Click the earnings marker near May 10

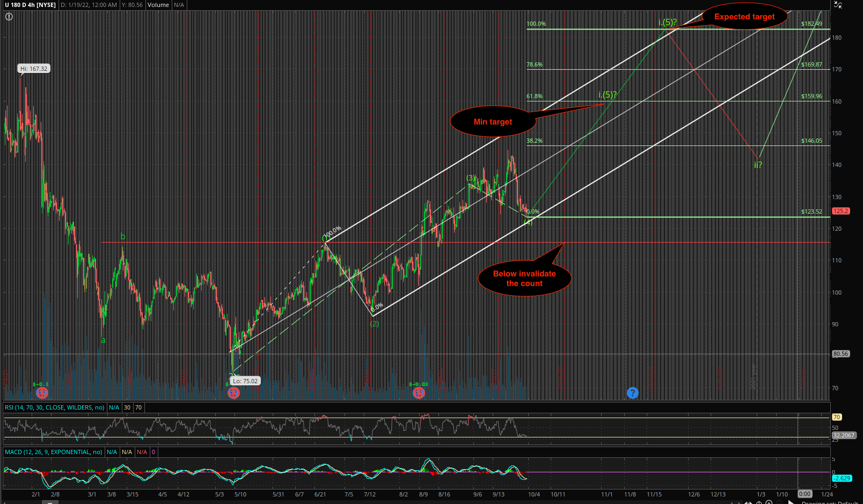point(233,393)
